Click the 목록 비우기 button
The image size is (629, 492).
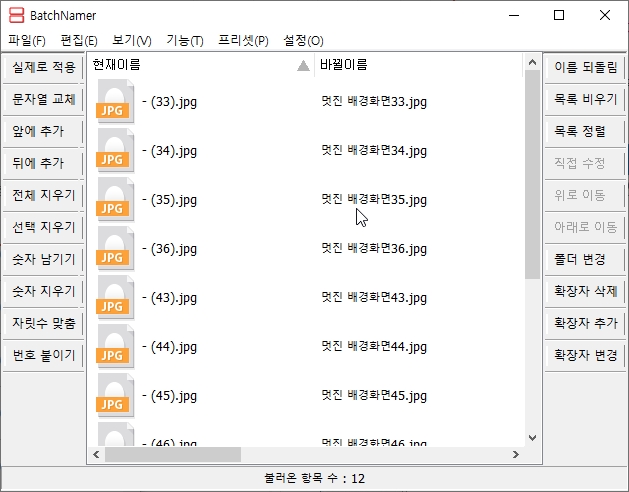pos(585,99)
